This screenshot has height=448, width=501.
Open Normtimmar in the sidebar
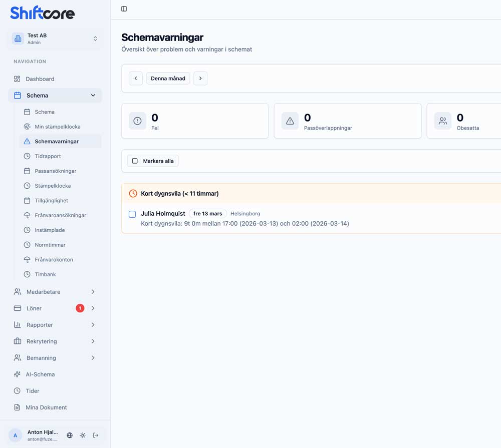pyautogui.click(x=61, y=245)
